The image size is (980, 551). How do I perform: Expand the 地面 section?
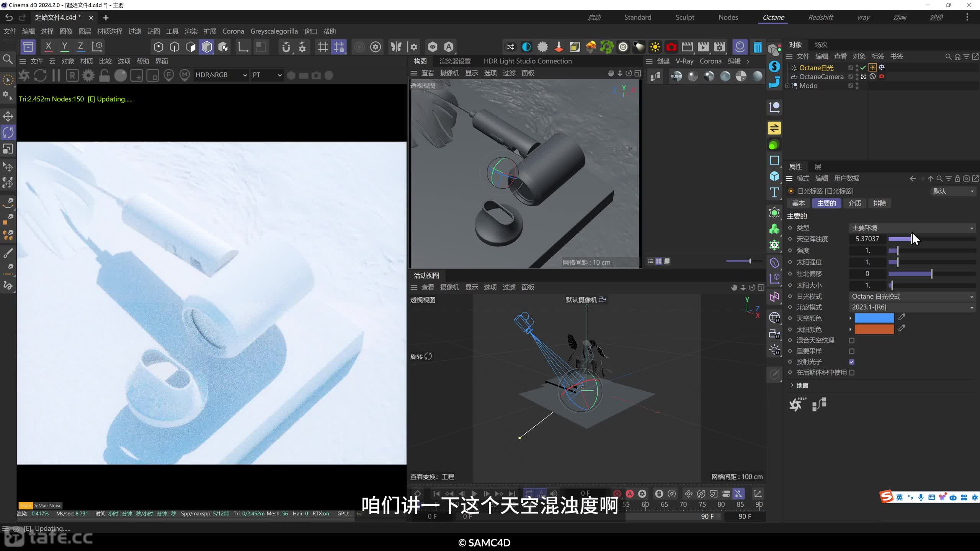pyautogui.click(x=792, y=385)
